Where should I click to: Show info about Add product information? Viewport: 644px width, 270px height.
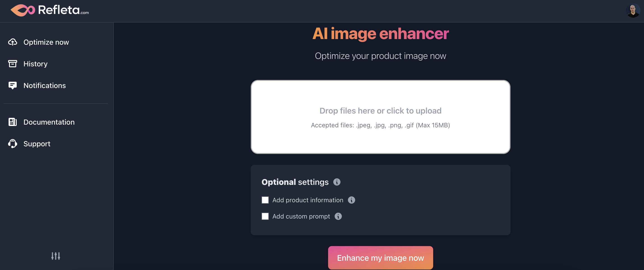(351, 200)
